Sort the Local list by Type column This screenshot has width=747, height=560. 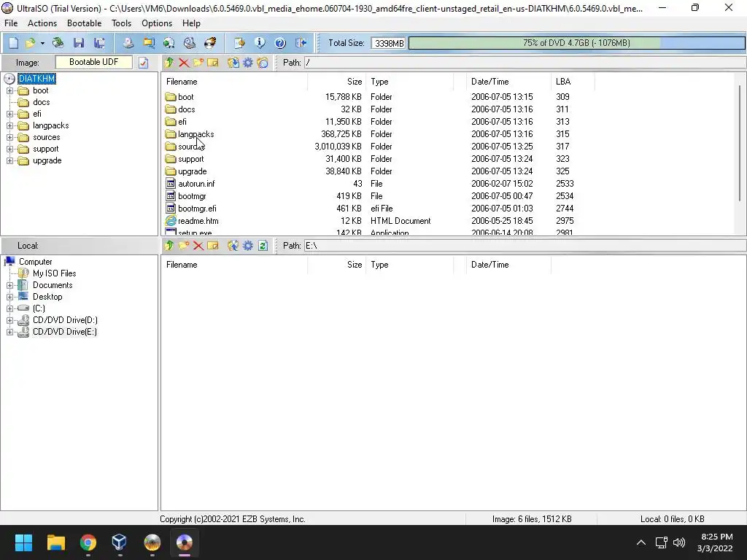click(x=409, y=265)
